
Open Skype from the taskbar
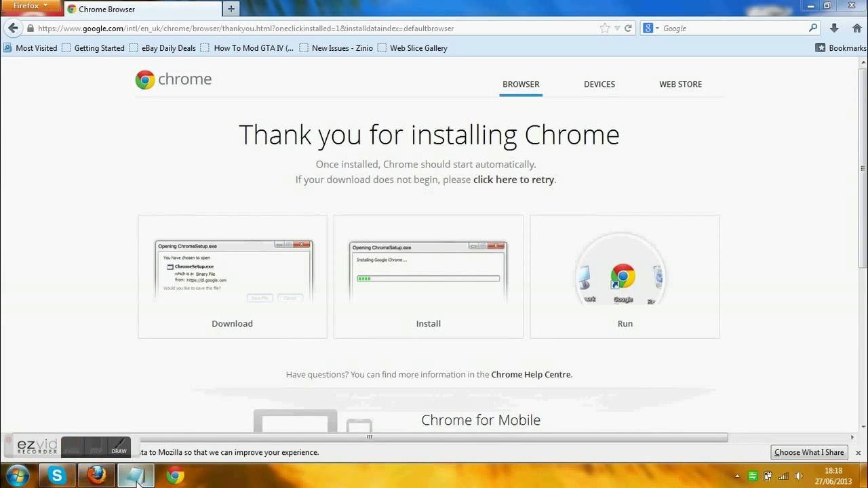click(57, 476)
